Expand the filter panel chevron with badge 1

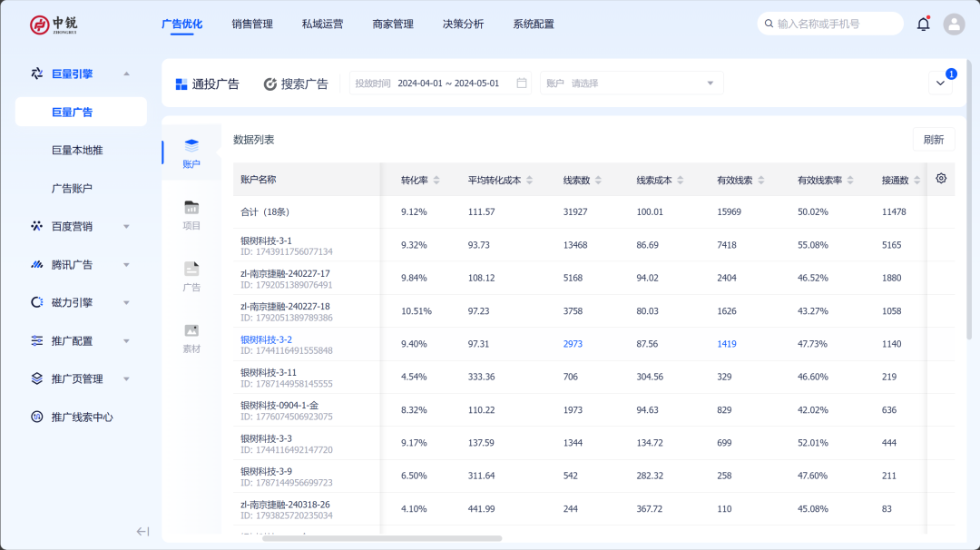click(941, 82)
